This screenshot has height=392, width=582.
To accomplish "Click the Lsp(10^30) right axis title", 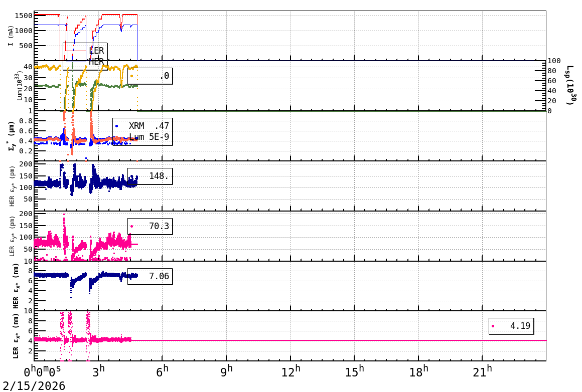I will click(x=570, y=85).
